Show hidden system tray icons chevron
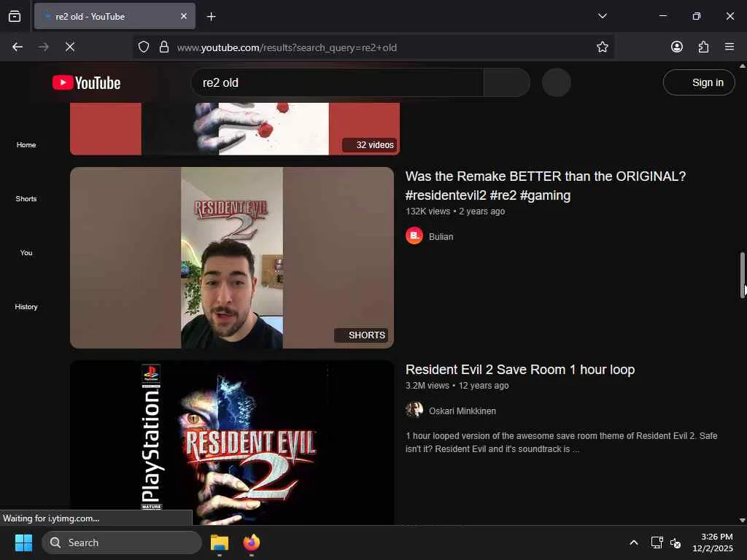Viewport: 747px width, 560px height. [634, 542]
